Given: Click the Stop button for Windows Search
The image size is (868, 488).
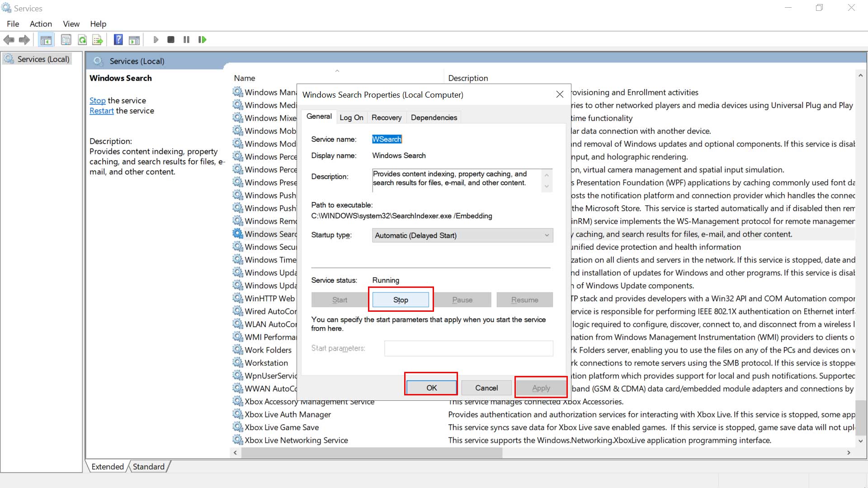Looking at the screenshot, I should [x=401, y=300].
